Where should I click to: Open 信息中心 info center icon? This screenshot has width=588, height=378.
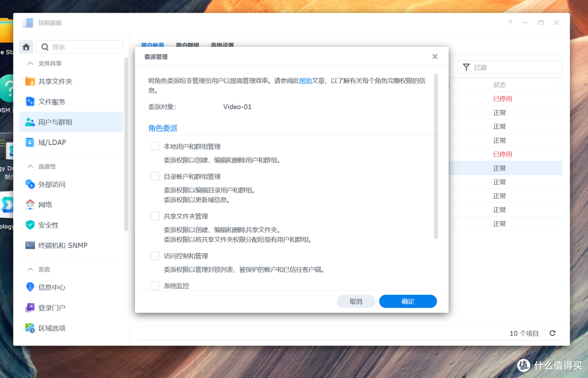pos(30,287)
